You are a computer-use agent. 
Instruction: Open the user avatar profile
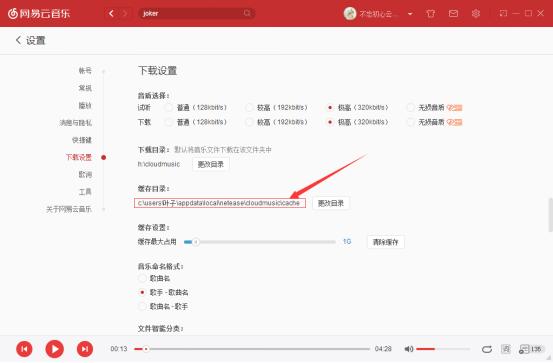[350, 13]
